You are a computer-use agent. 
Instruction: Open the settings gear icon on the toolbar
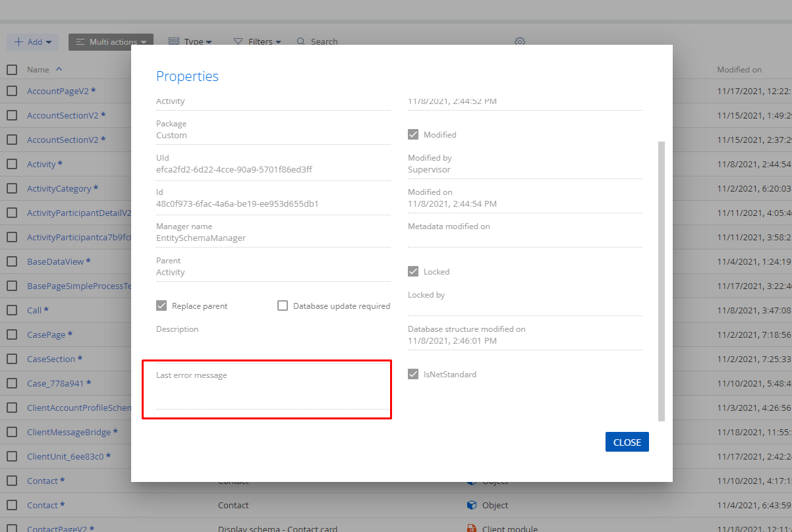tap(519, 41)
